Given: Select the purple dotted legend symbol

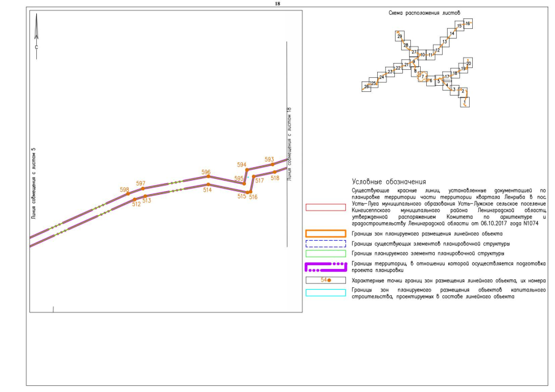Looking at the screenshot, I should 326,266.
